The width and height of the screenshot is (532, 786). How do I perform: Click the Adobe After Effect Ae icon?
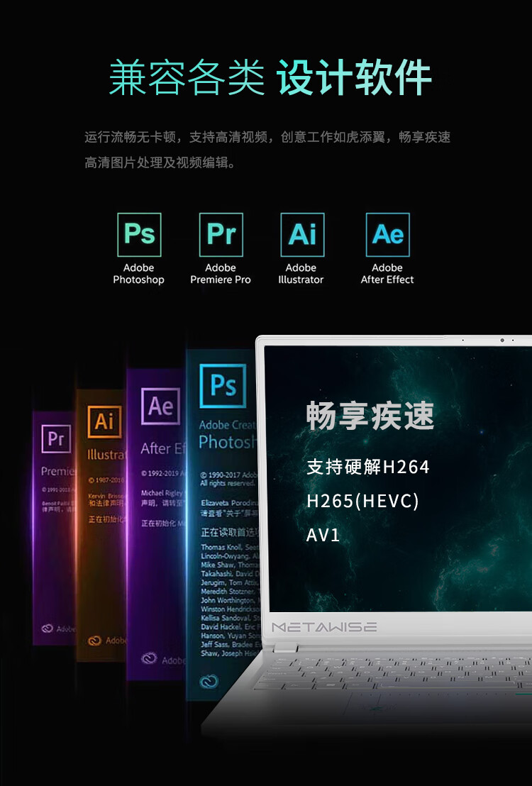387,235
